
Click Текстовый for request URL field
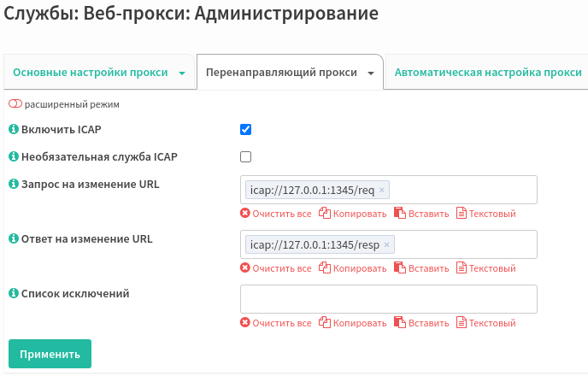pos(492,214)
